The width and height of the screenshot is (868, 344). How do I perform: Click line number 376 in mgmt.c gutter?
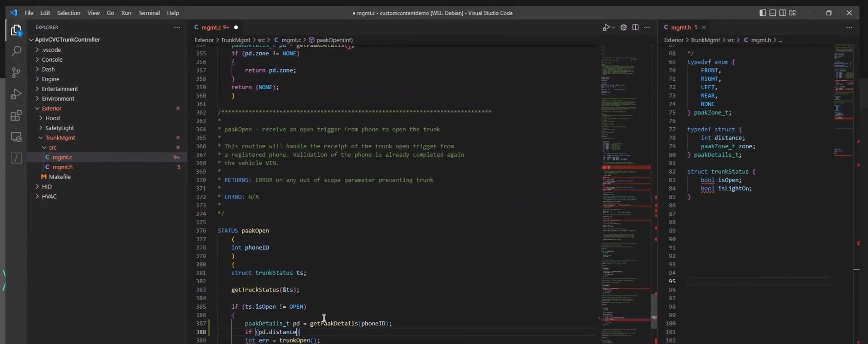point(201,231)
